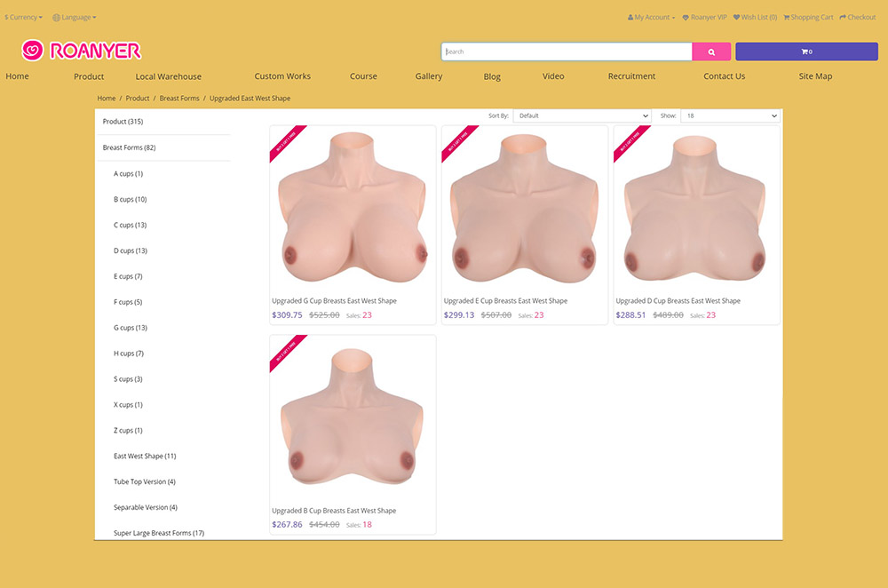Click the Roanyer logo
This screenshot has width=888, height=588.
[82, 51]
